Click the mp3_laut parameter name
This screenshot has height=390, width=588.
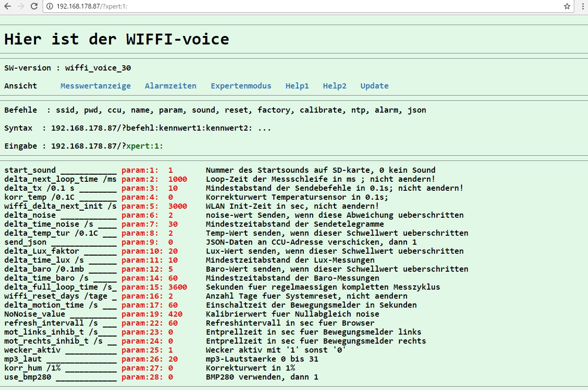tap(23, 359)
